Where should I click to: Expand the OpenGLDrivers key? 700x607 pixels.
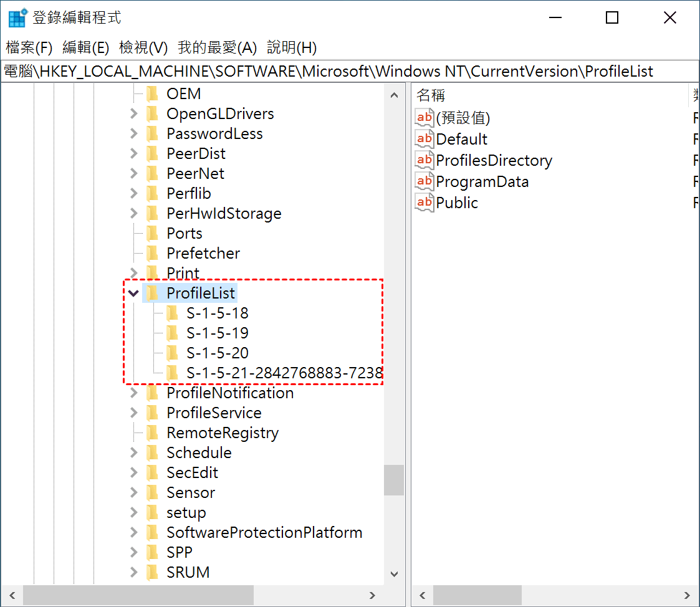coord(133,114)
